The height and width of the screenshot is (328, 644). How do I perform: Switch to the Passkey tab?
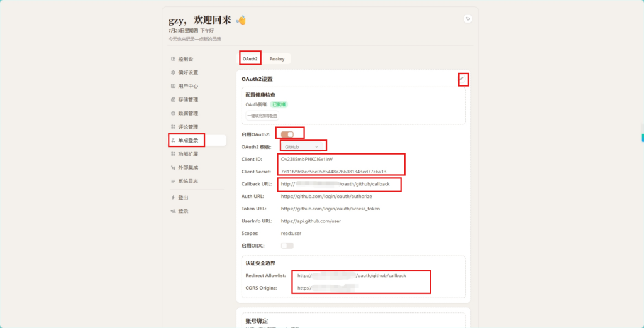point(277,58)
